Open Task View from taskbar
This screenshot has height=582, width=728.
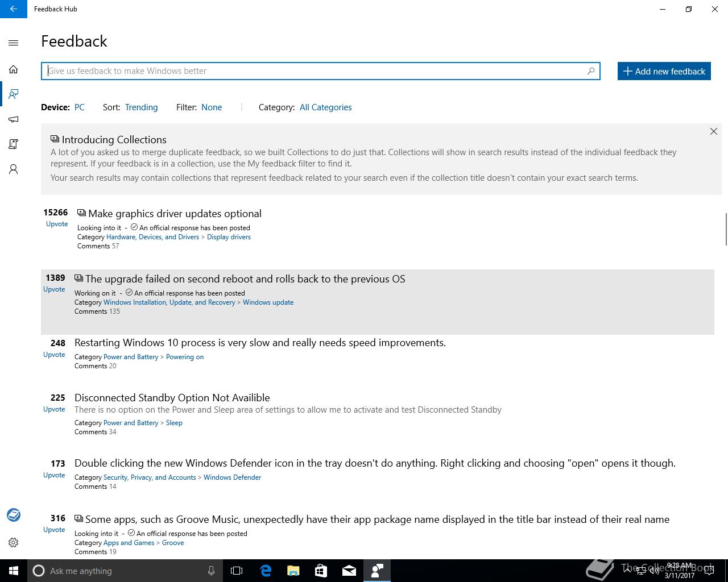coord(237,571)
